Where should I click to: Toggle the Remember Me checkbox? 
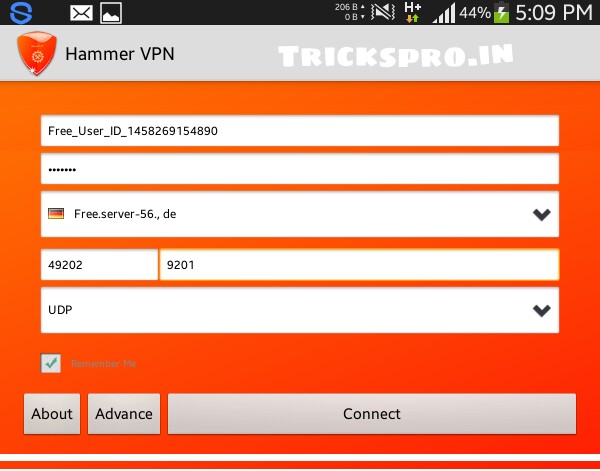[x=51, y=363]
